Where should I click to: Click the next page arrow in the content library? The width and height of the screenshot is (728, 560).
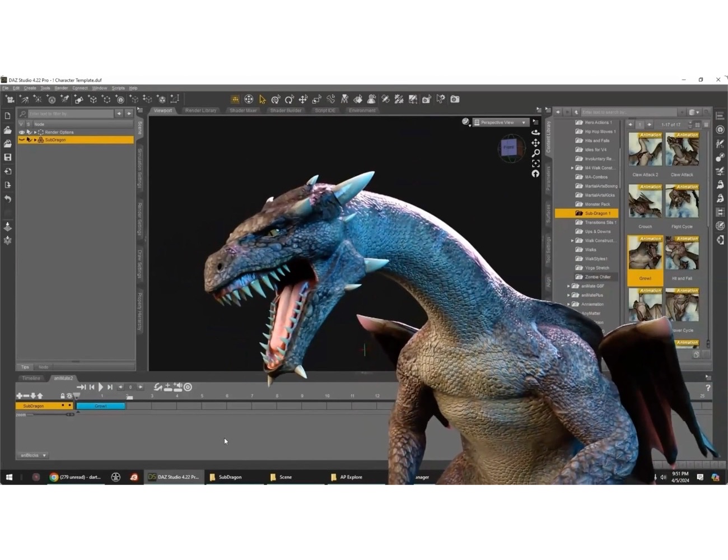click(x=648, y=124)
